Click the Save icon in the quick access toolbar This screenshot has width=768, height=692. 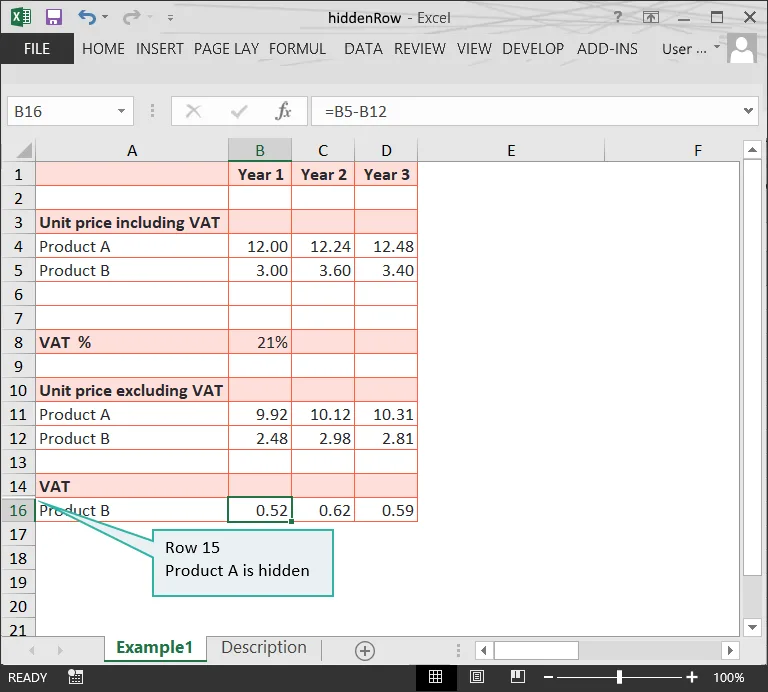54,17
